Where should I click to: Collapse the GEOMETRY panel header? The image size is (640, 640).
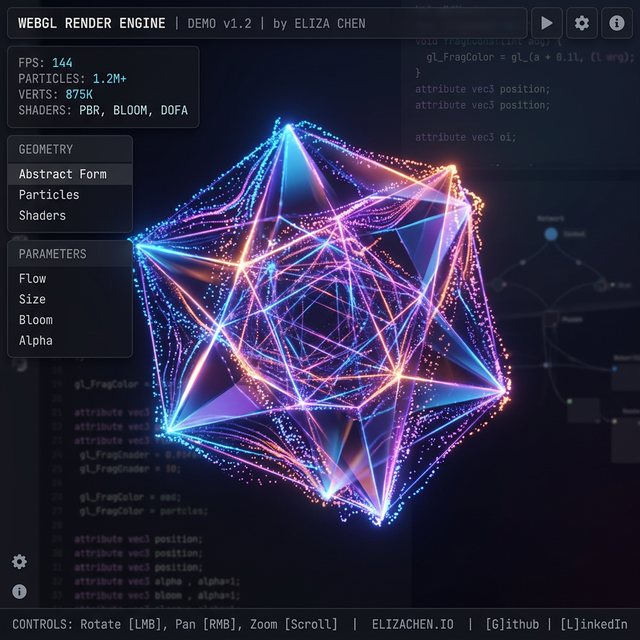pos(69,149)
